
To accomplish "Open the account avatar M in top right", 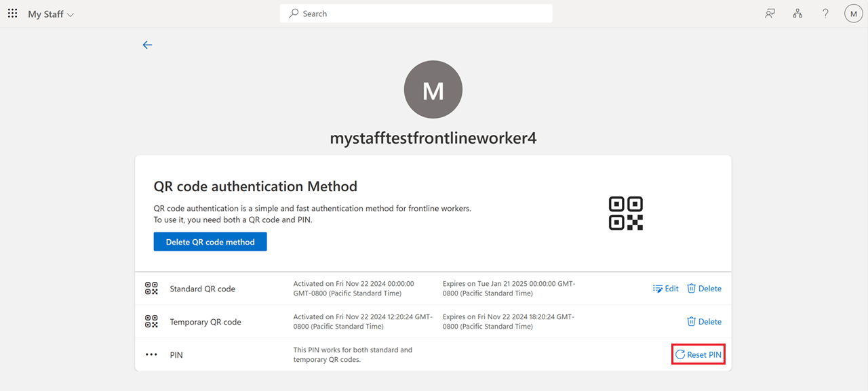I will pos(853,13).
